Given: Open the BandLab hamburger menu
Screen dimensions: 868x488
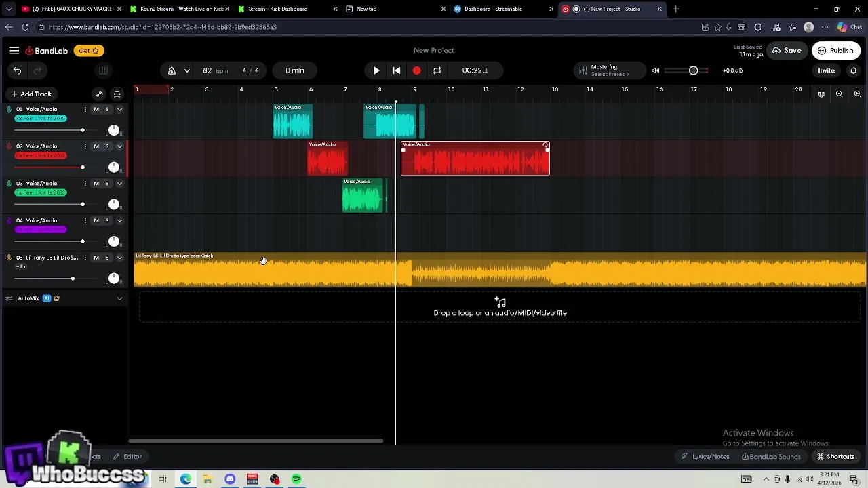Looking at the screenshot, I should 14,50.
